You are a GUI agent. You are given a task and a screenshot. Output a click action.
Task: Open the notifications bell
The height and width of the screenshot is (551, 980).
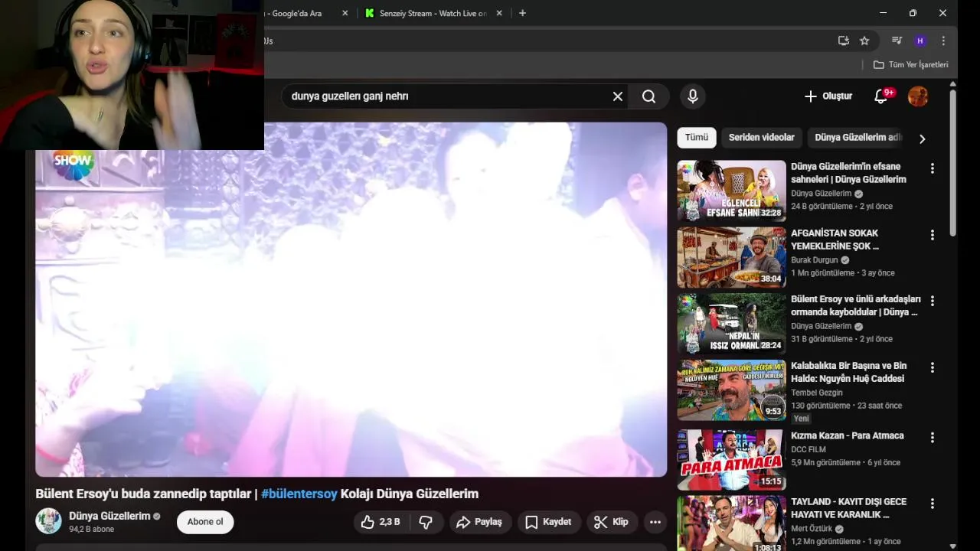[881, 96]
